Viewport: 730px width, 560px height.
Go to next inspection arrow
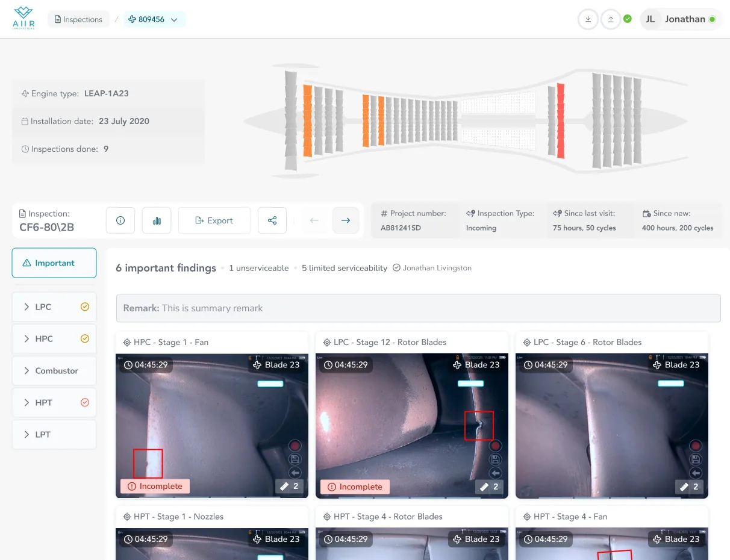[346, 220]
